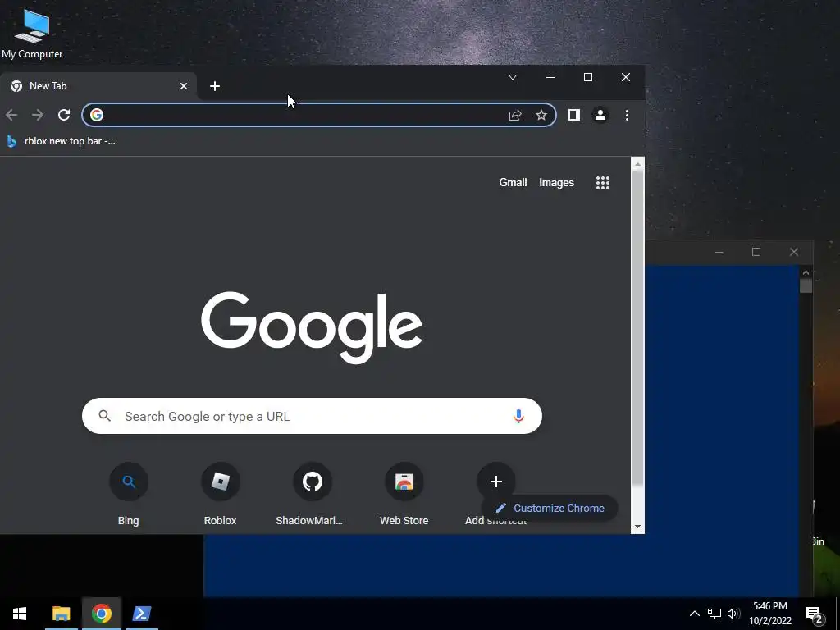Maximize the background PowerShell window
This screenshot has width=840, height=630.
756,252
